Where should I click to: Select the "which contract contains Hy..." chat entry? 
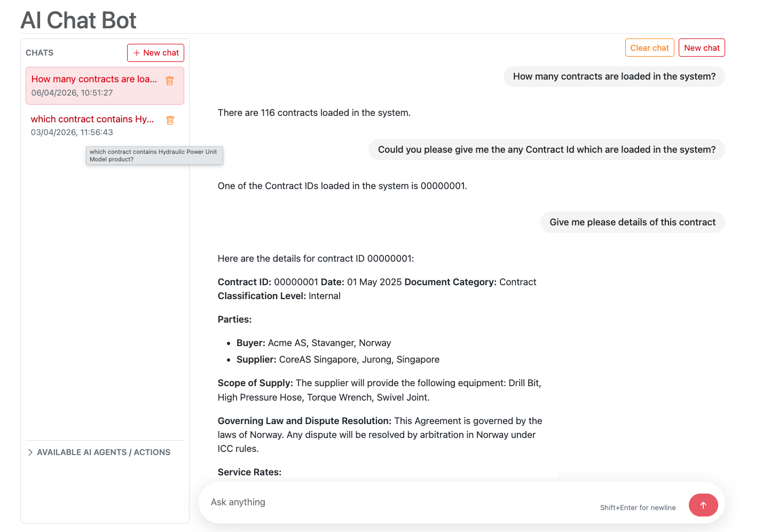[x=92, y=119]
